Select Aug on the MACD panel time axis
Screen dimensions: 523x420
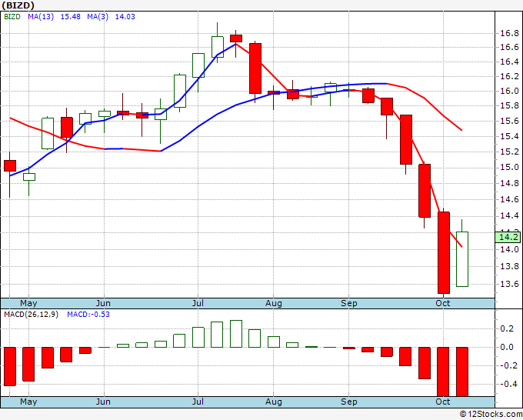coord(274,402)
